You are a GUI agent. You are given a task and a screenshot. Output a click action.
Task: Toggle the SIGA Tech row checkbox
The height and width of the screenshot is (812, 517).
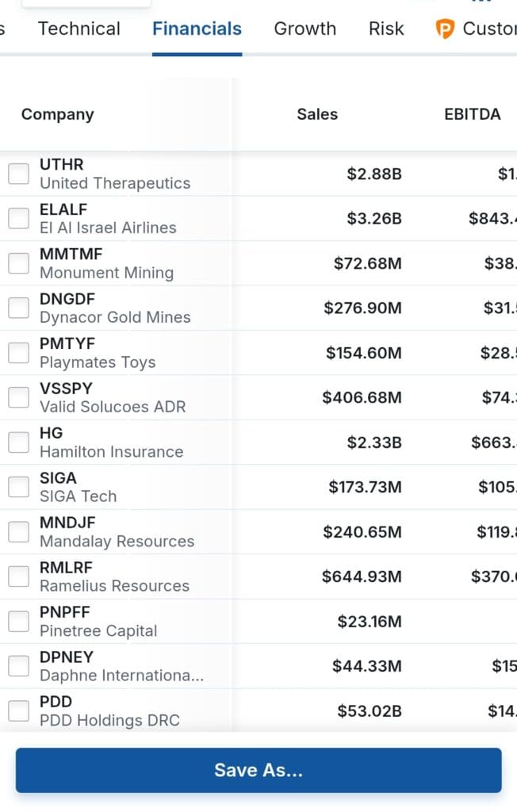[18, 487]
